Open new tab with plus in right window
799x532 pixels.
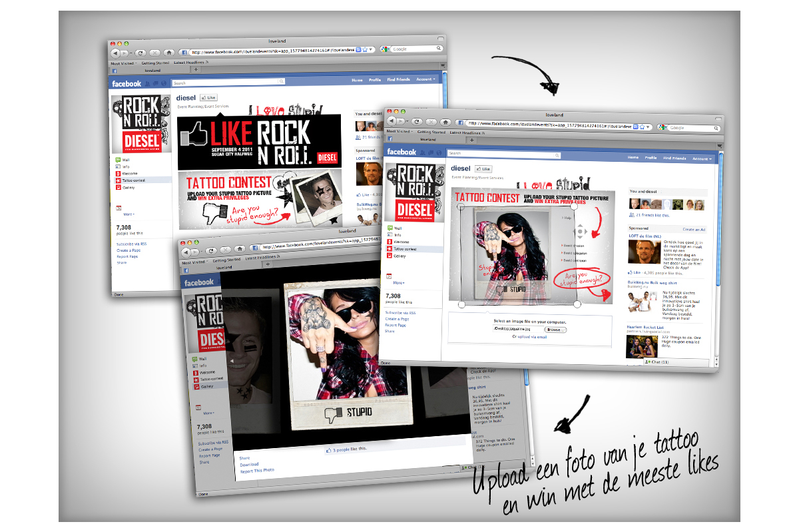[x=473, y=140]
